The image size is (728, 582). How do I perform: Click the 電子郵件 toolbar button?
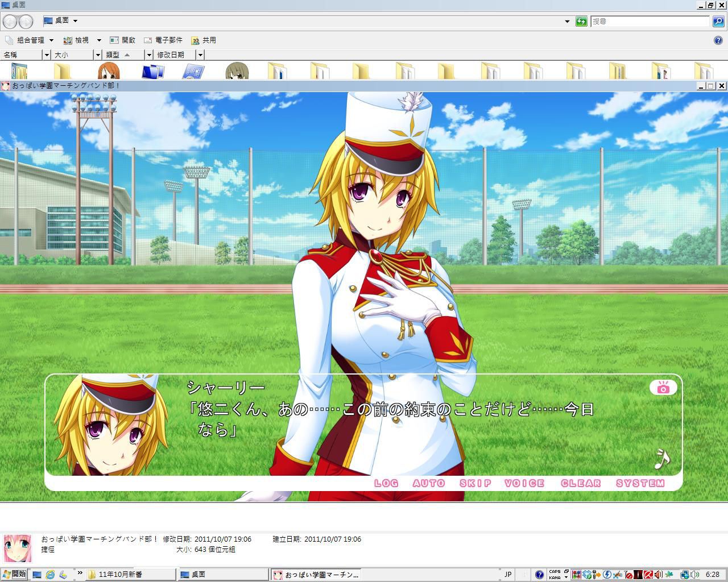(x=163, y=40)
